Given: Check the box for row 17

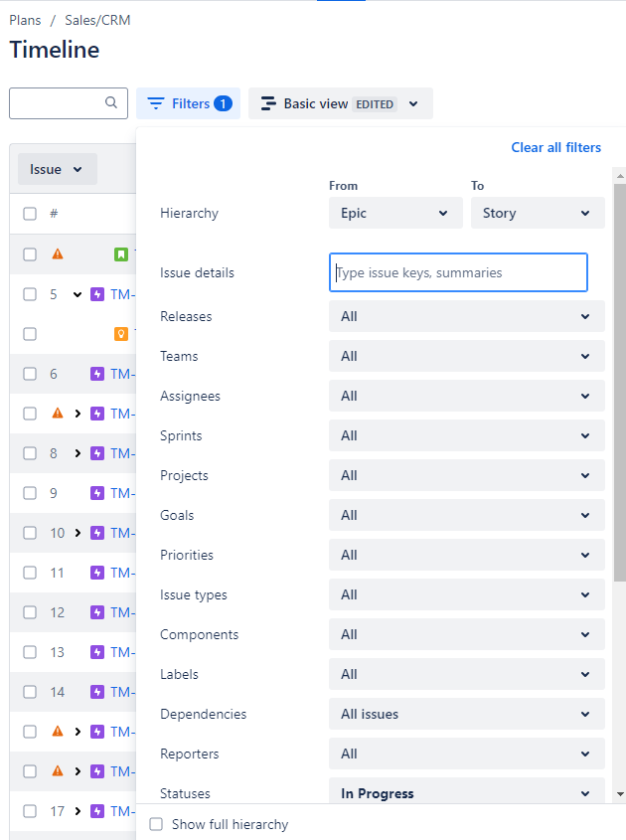Looking at the screenshot, I should (30, 811).
